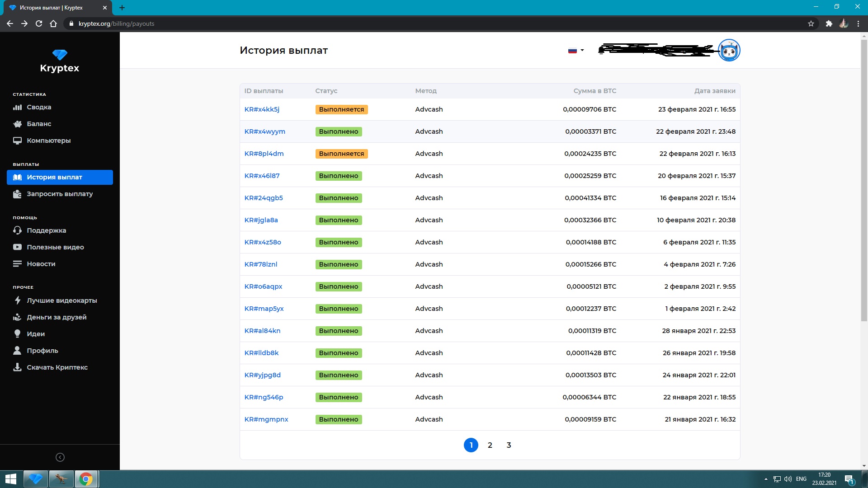
Task: Open payout link KR#24qgb5
Action: tap(264, 198)
